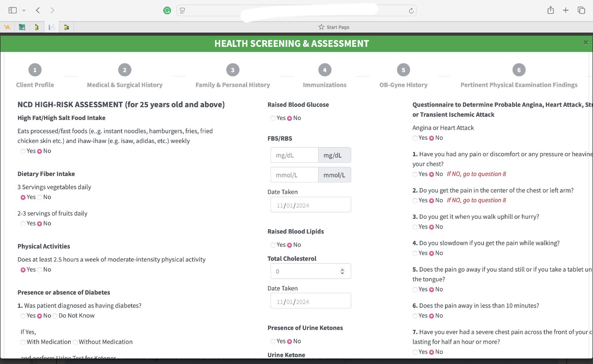Click the 'Dietary Fiber Intake' heading
Image resolution: width=593 pixels, height=364 pixels.
(x=46, y=174)
